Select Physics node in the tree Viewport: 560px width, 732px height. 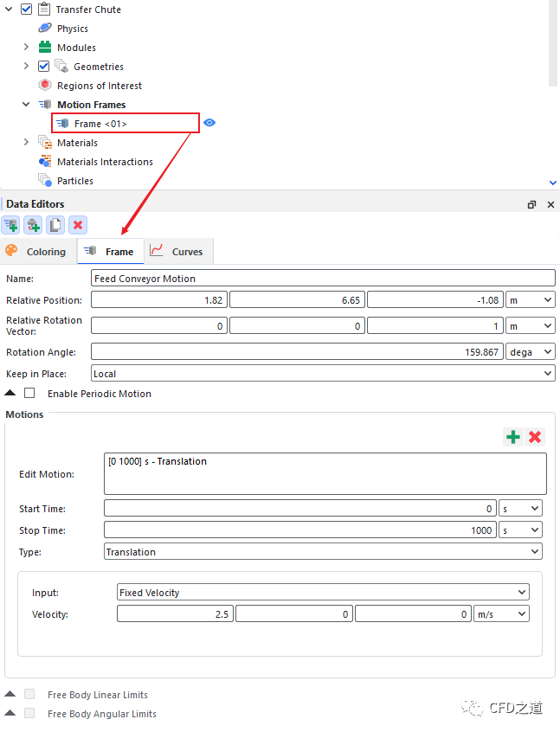pyautogui.click(x=72, y=29)
